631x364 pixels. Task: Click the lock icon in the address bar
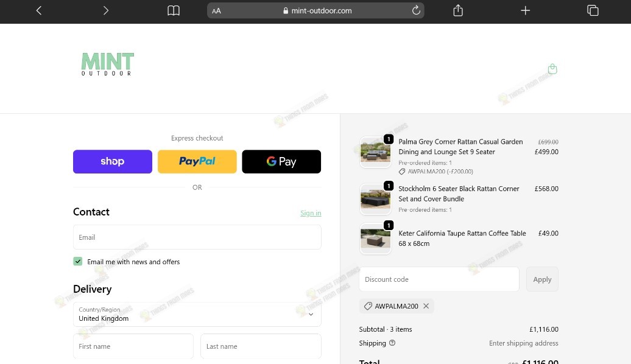click(286, 11)
